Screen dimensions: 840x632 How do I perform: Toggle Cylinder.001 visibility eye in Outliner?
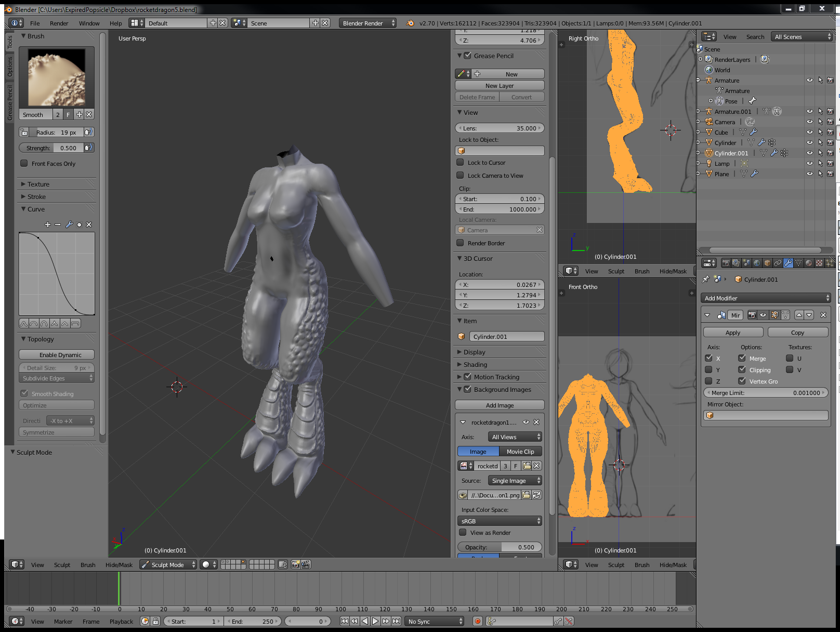(x=809, y=153)
